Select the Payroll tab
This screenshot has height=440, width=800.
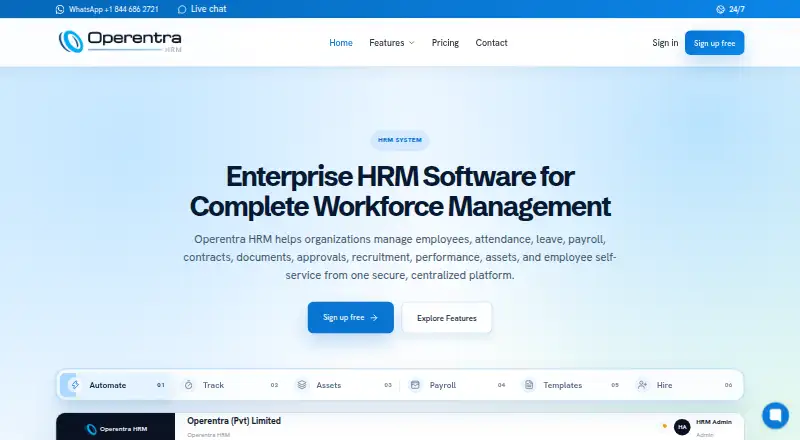[458, 385]
